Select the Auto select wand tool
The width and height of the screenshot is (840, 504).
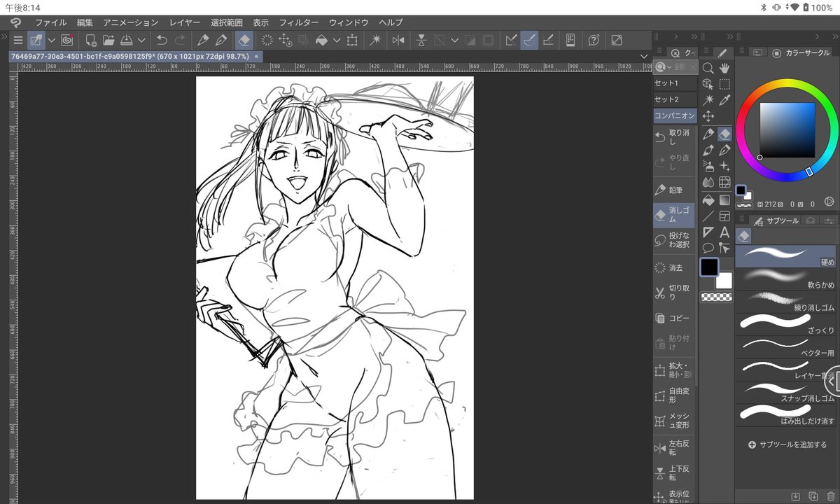point(708,100)
